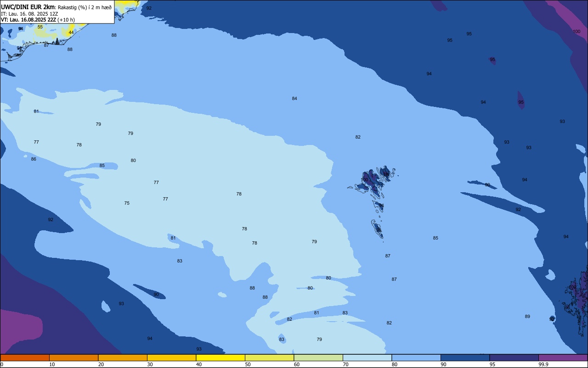Click the 30–40 golden legend segment

coord(171,357)
